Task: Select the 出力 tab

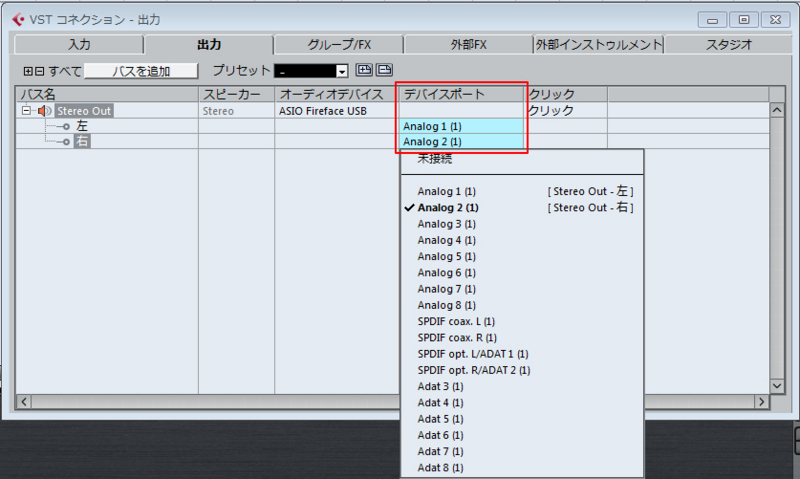Action: (x=209, y=45)
